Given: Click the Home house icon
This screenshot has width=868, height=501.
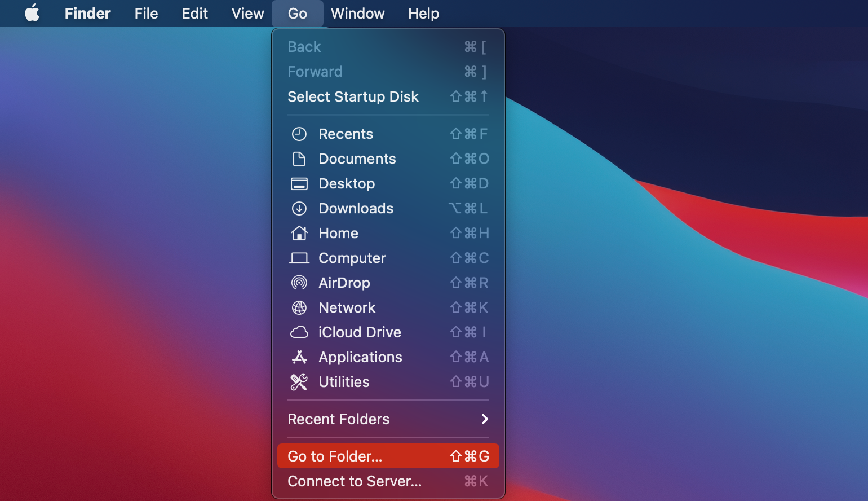Looking at the screenshot, I should pyautogui.click(x=299, y=233).
